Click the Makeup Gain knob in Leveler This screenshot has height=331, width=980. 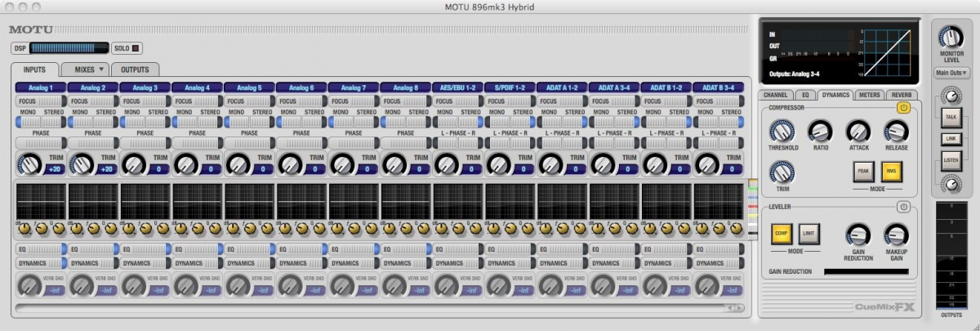coord(896,235)
